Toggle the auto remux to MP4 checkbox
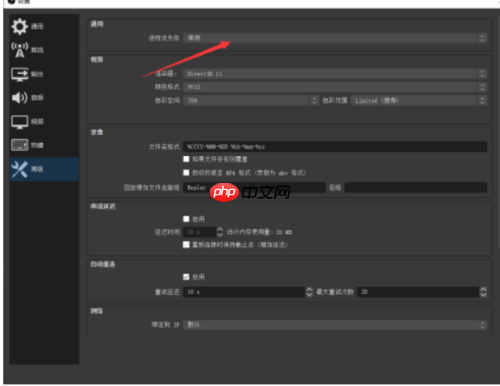The width and height of the screenshot is (500, 386). [x=186, y=173]
